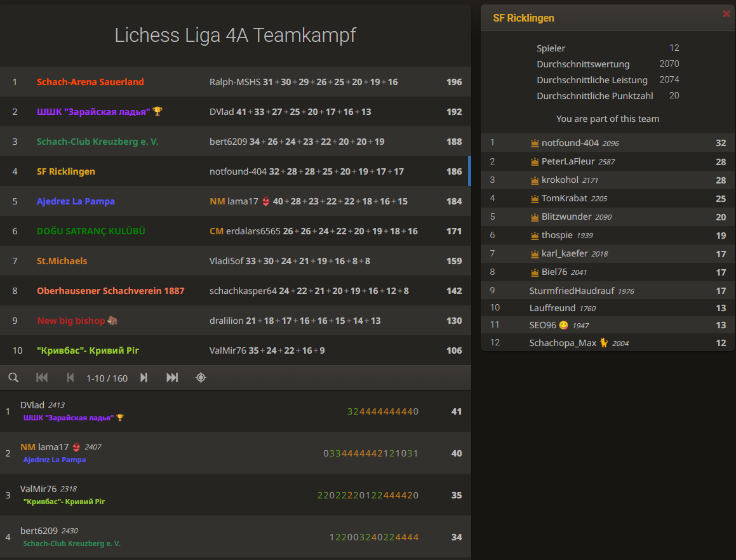Open Ajedrez La Pampa team standings
The image size is (736, 560).
(76, 201)
